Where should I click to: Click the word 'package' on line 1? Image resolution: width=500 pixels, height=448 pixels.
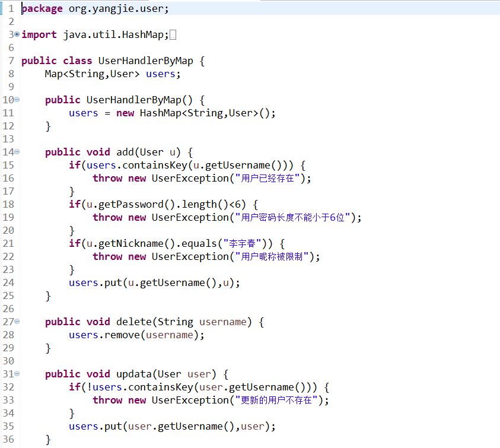tap(42, 9)
